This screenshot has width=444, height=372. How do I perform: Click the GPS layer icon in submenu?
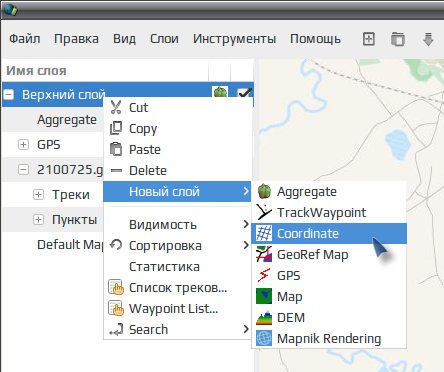[264, 275]
